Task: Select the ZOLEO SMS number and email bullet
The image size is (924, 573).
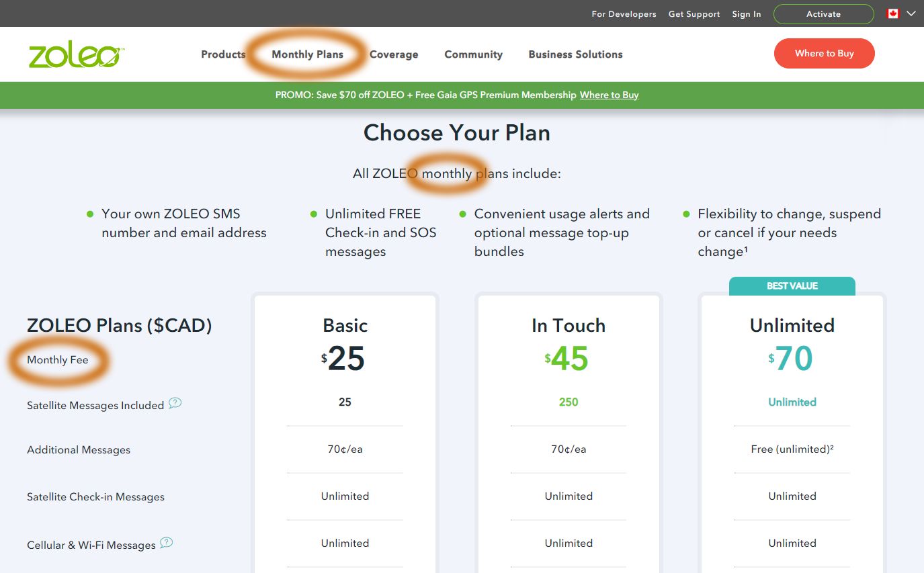Action: [184, 224]
